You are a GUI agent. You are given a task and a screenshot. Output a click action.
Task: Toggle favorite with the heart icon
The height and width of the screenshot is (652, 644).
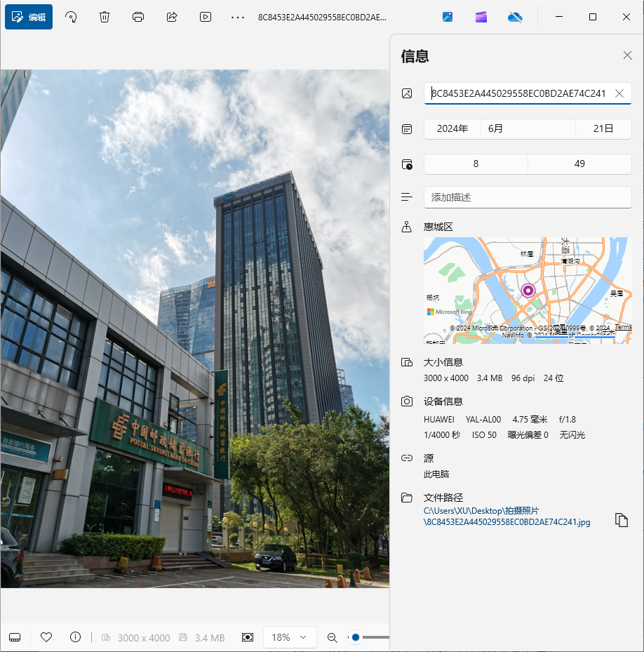[x=46, y=637]
